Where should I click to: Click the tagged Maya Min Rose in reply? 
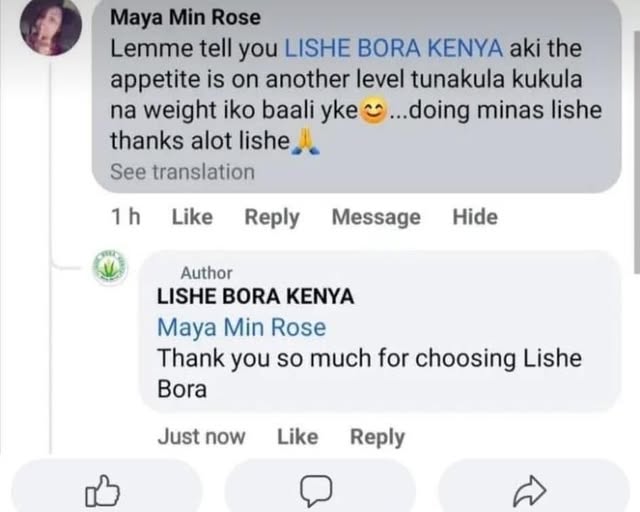coord(241,328)
